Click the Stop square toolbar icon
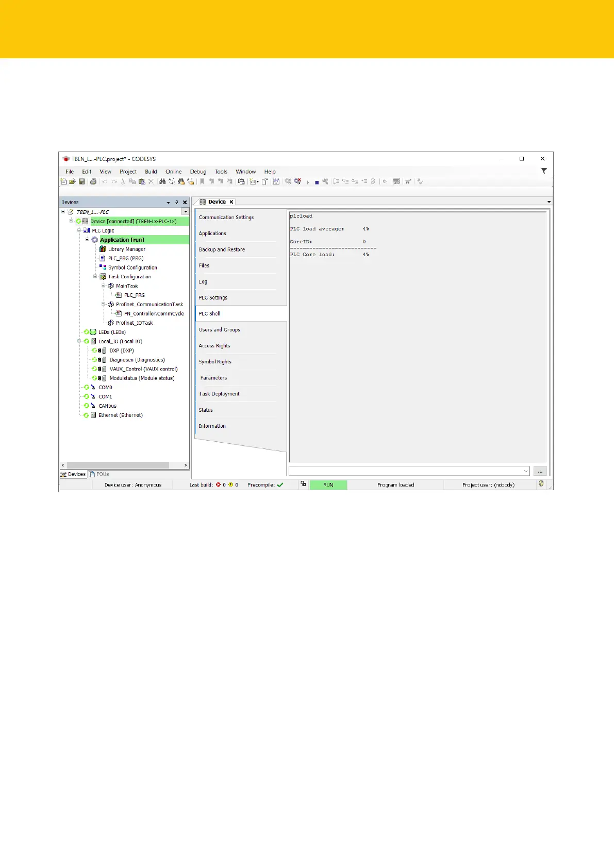This screenshot has height=868, width=614. [x=317, y=182]
